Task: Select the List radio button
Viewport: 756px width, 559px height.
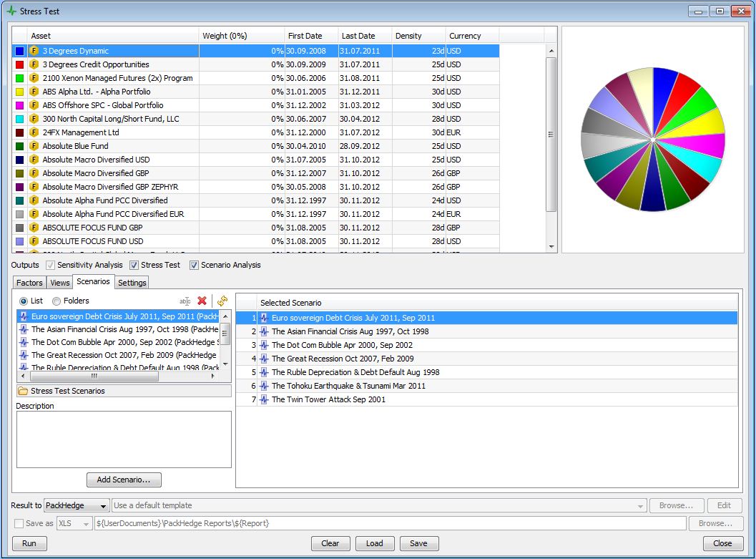Action: pos(23,301)
